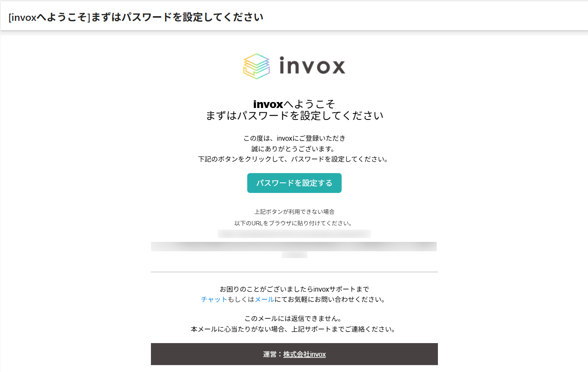Click the 下記のボタンをクリックして instruction text

293,159
